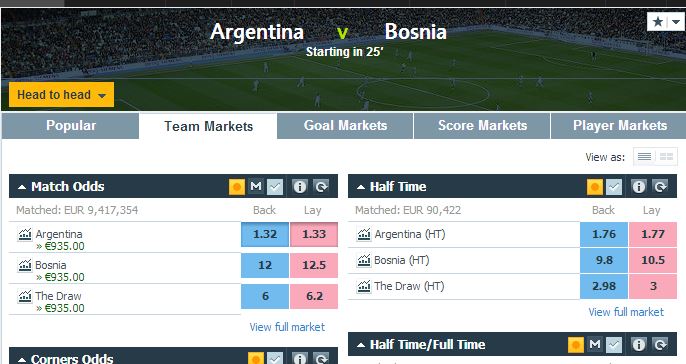Click the M icon in Match Odds header
Screen dimensions: 686x364
pos(256,187)
